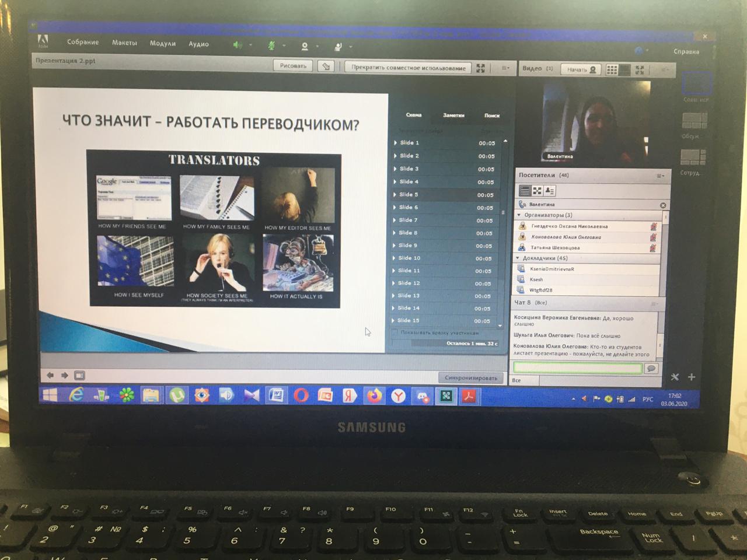Image resolution: width=747 pixels, height=560 pixels.
Task: Open Модули menu
Action: click(x=163, y=43)
